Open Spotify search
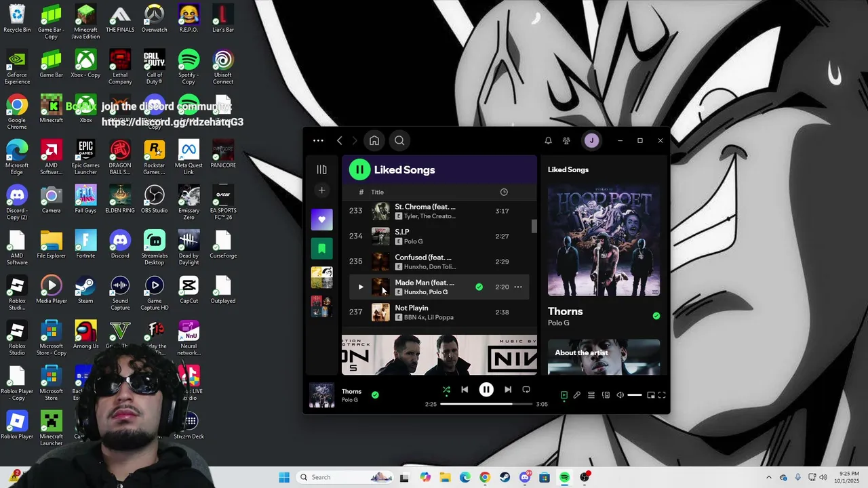The width and height of the screenshot is (868, 488). tap(399, 141)
